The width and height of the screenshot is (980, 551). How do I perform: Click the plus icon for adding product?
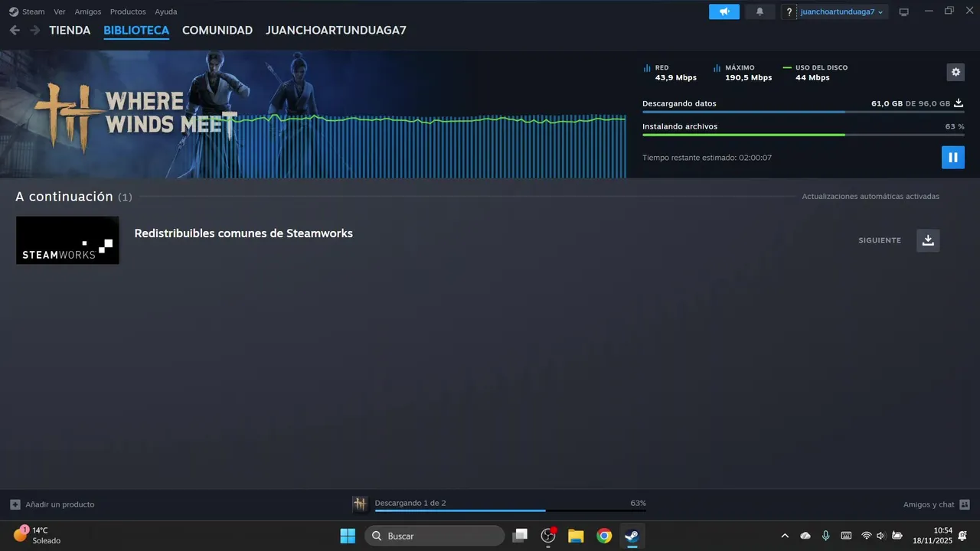(x=15, y=504)
